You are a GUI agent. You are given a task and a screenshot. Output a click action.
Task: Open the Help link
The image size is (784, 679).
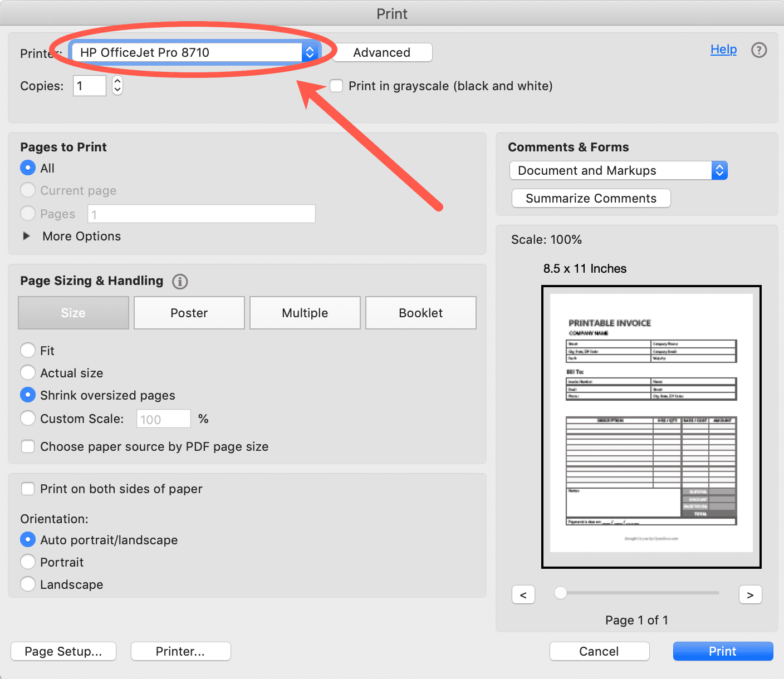(x=723, y=50)
